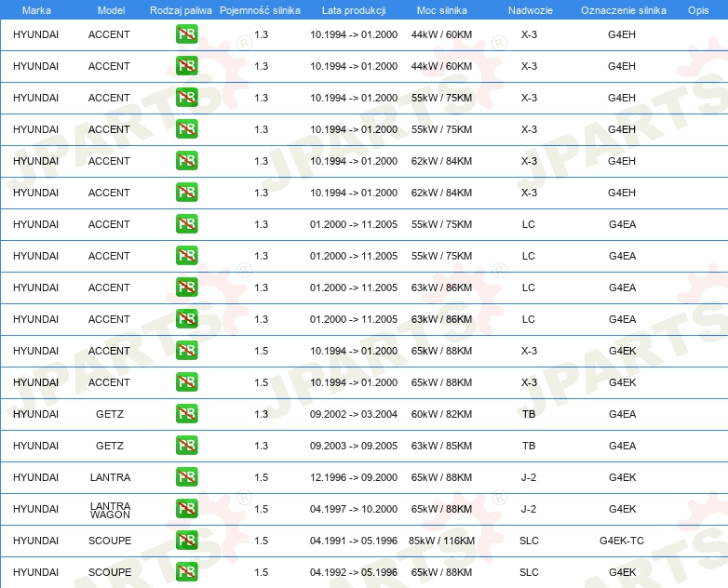Screen dimensions: 728x588
Task: Click the fuel icon in the GETZ 60kW row
Action: coord(186,413)
